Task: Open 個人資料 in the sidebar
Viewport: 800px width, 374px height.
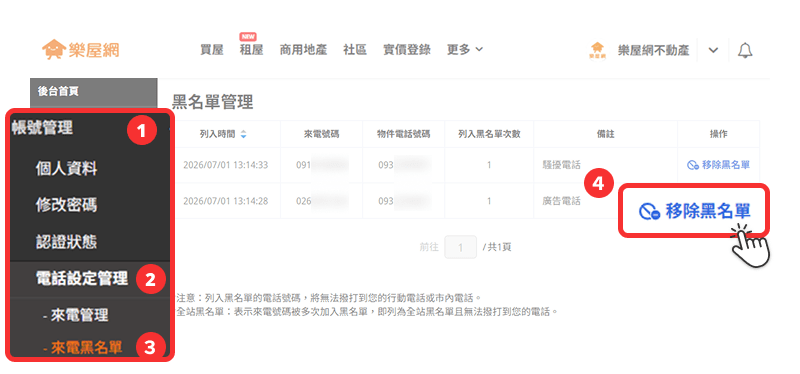Action: [66, 168]
